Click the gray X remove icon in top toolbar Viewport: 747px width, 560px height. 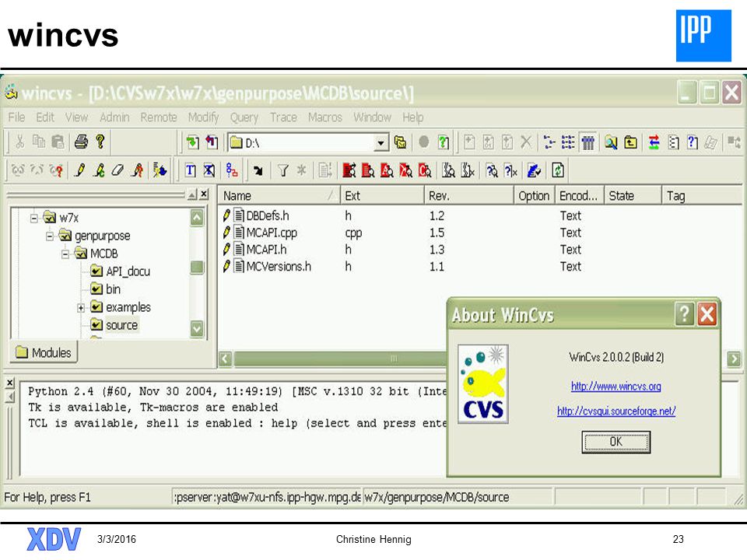tap(526, 142)
